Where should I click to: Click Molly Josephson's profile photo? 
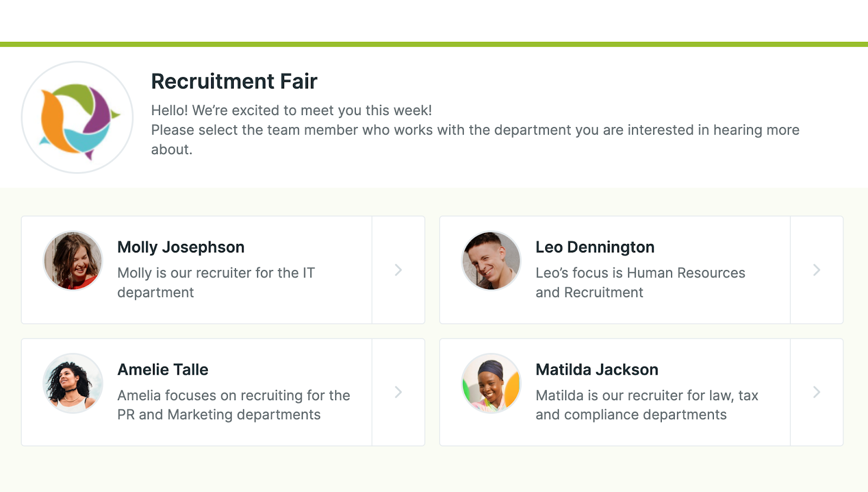pyautogui.click(x=73, y=261)
